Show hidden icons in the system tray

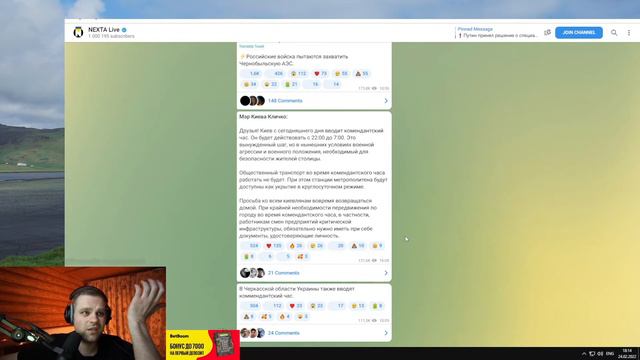584,353
